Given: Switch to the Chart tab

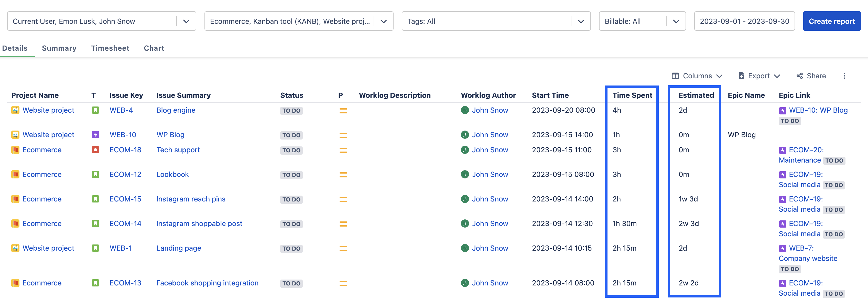Looking at the screenshot, I should [x=154, y=48].
